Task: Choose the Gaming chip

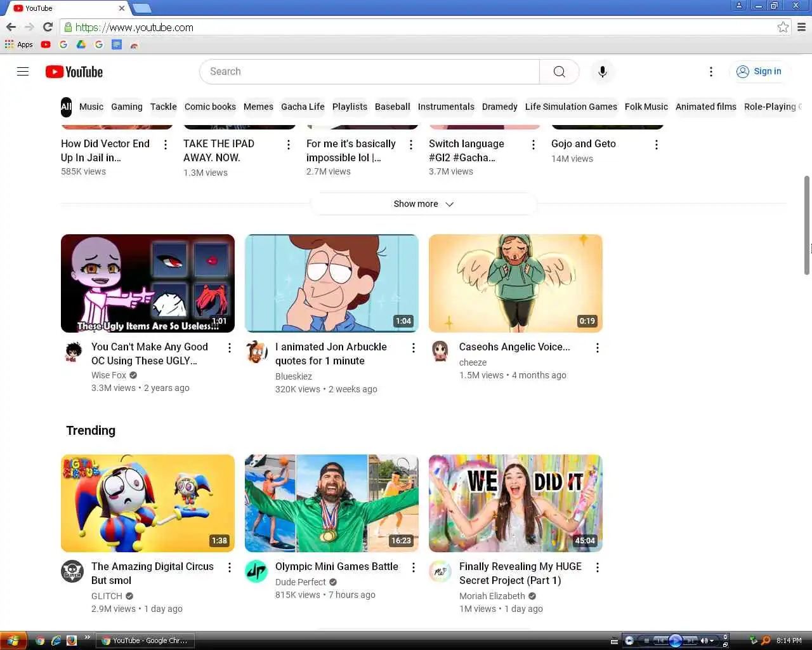Action: [127, 107]
